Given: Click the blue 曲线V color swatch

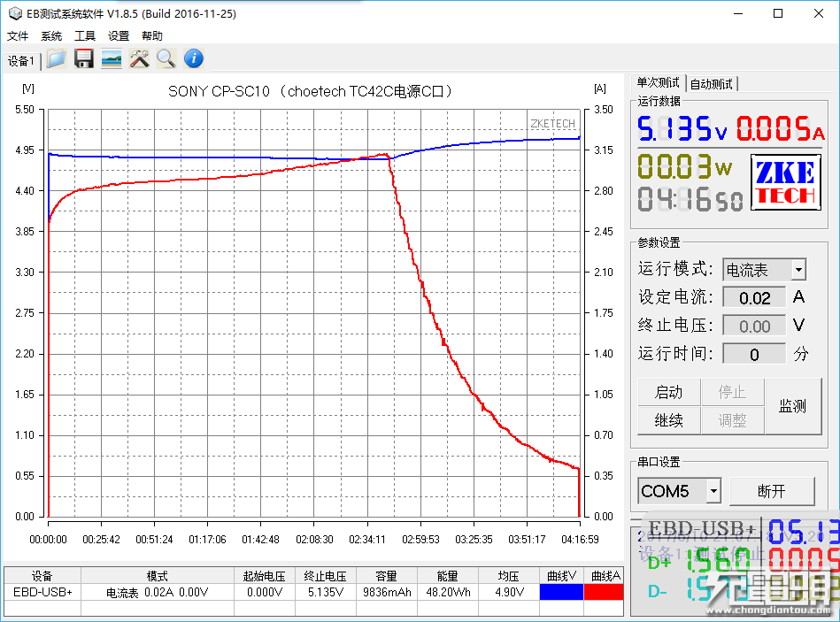Looking at the screenshot, I should pyautogui.click(x=561, y=592).
